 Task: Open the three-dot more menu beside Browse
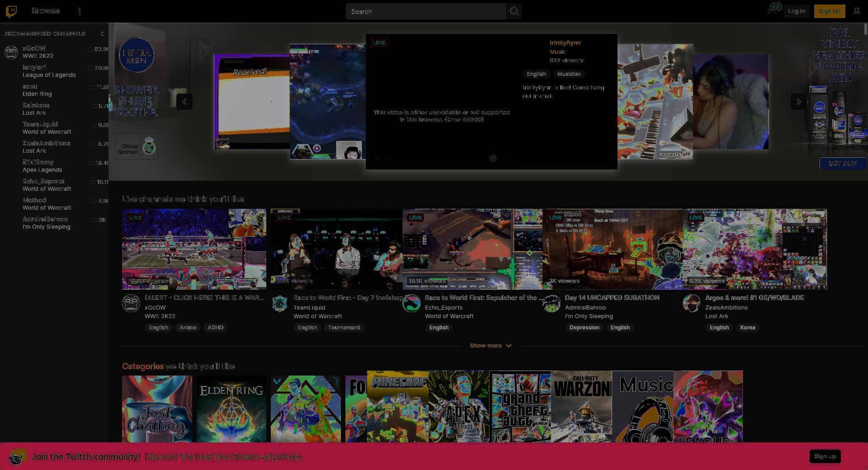pos(80,11)
